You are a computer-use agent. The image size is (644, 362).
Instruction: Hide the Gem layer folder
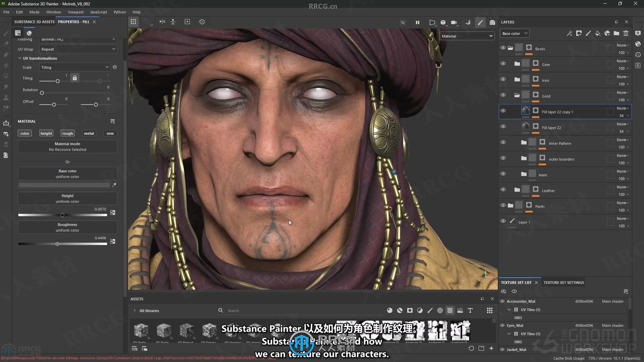click(503, 64)
